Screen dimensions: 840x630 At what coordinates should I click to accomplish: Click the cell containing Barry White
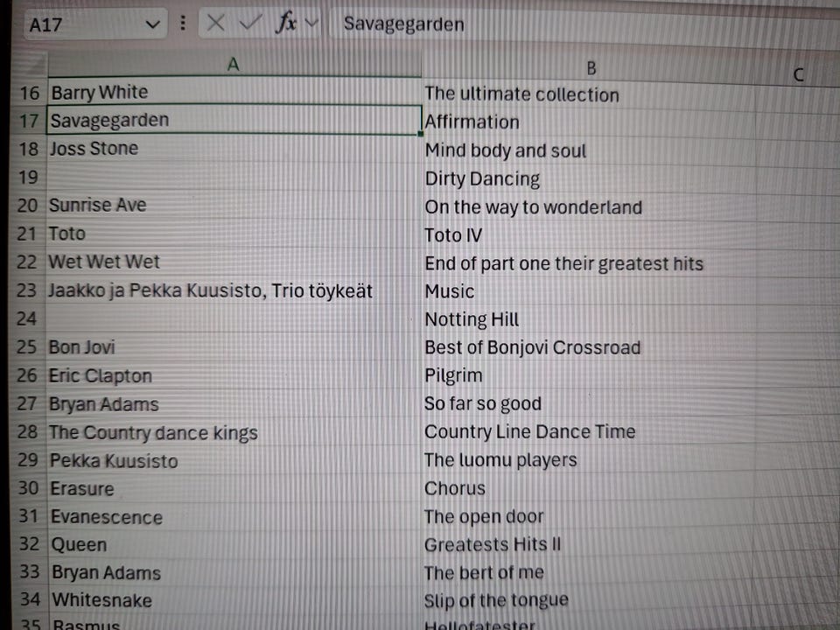pyautogui.click(x=234, y=92)
